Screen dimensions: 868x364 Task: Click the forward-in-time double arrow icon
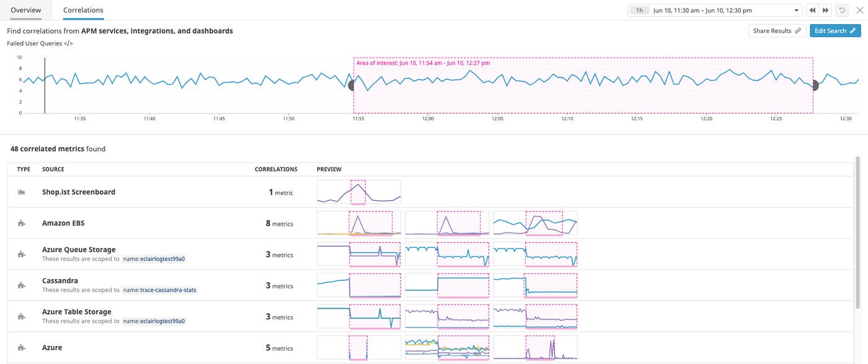pyautogui.click(x=825, y=9)
